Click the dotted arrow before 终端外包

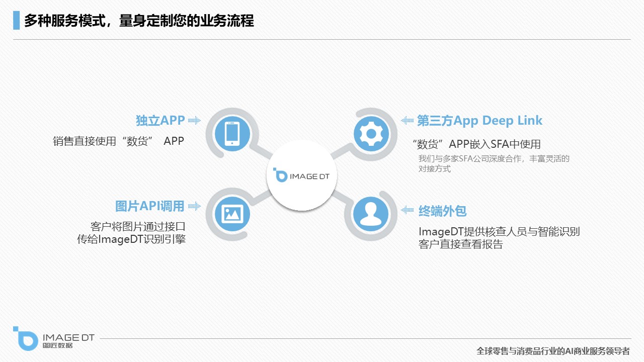(407, 210)
